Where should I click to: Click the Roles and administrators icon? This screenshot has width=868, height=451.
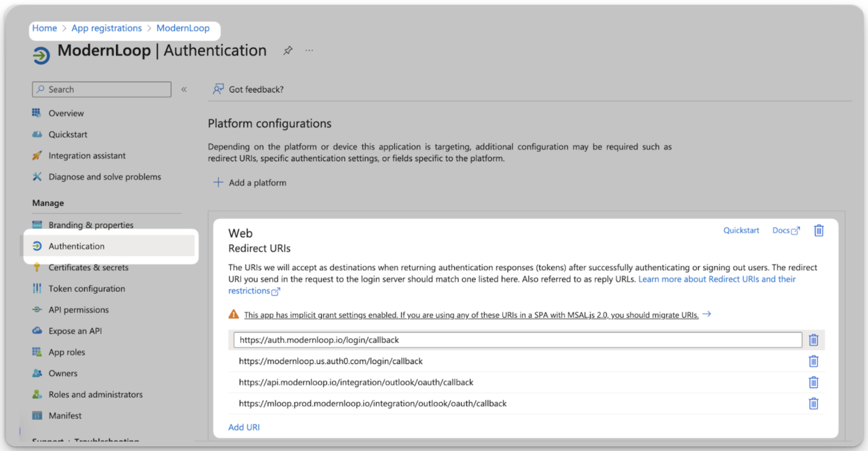pyautogui.click(x=37, y=394)
